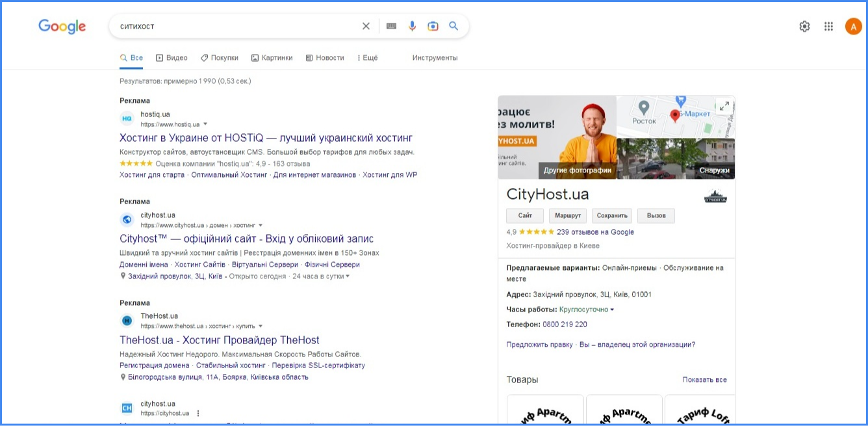
Task: Click the cityhost.ua ad globe favicon
Action: coord(127,219)
